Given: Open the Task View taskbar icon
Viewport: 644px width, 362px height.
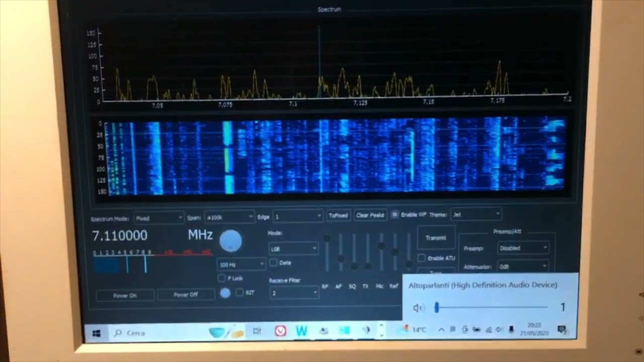Looking at the screenshot, I should click(257, 331).
